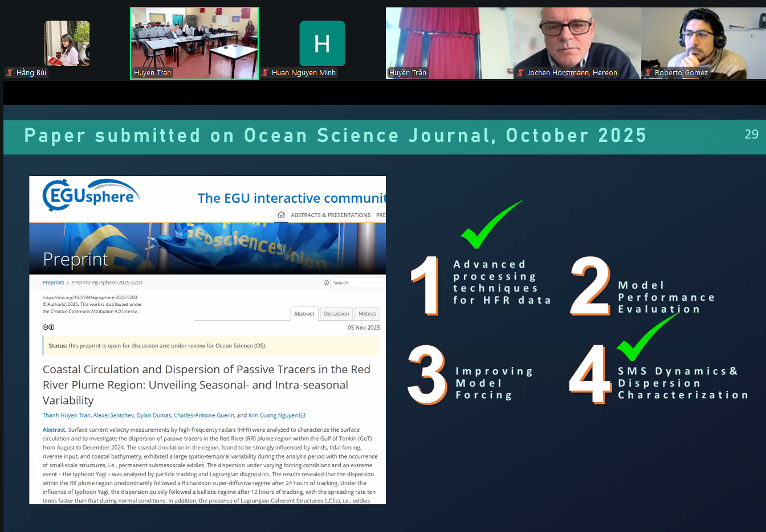Image resolution: width=766 pixels, height=532 pixels.
Task: Click Jochen Horstmann's muted microphone icon
Action: (x=520, y=73)
